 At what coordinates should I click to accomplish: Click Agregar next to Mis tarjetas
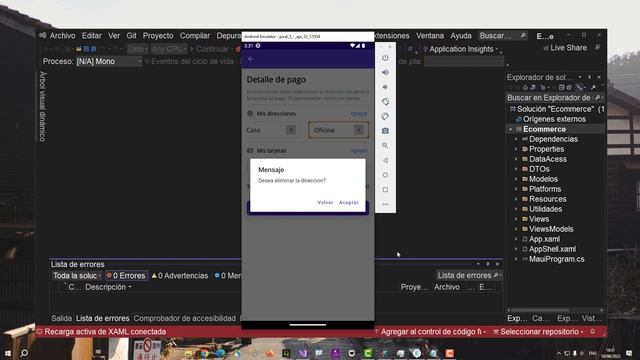coord(359,151)
